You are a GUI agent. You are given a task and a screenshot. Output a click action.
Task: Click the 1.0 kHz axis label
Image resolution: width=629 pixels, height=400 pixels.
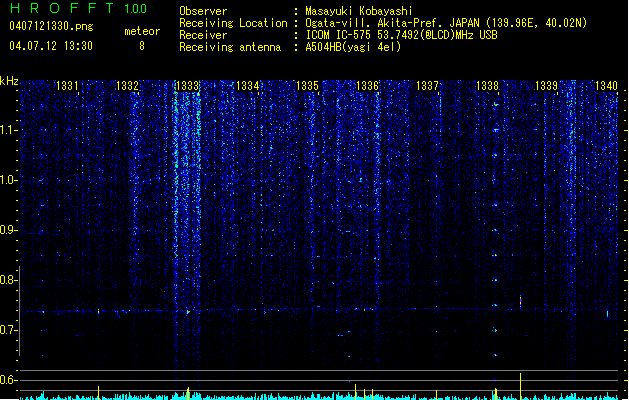(8, 180)
